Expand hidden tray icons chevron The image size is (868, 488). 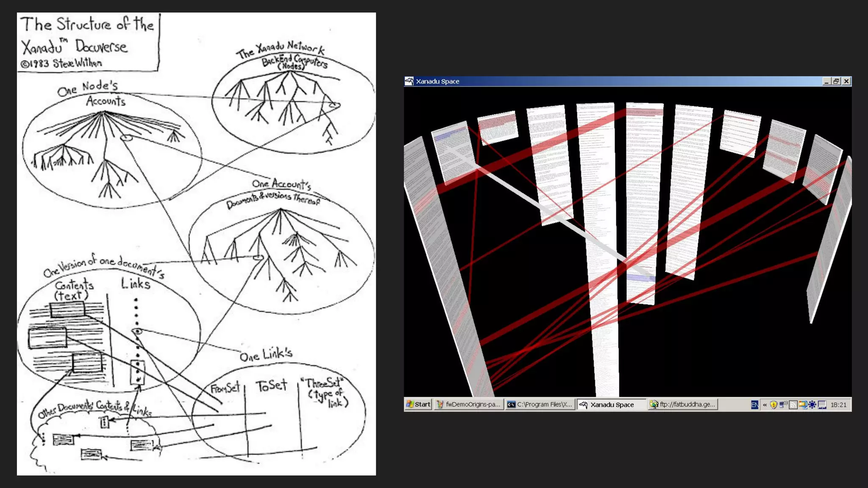coord(765,405)
